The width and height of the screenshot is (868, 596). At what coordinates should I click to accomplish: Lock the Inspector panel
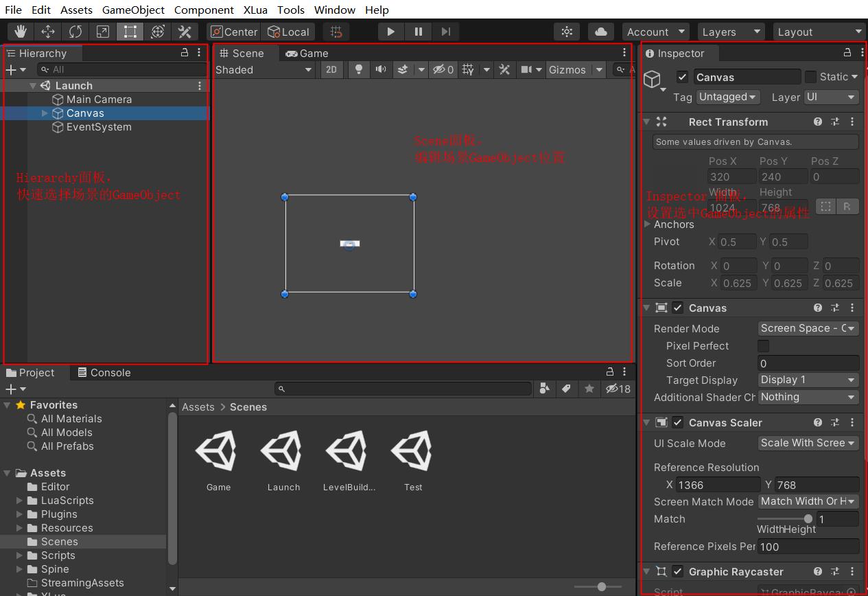[847, 52]
